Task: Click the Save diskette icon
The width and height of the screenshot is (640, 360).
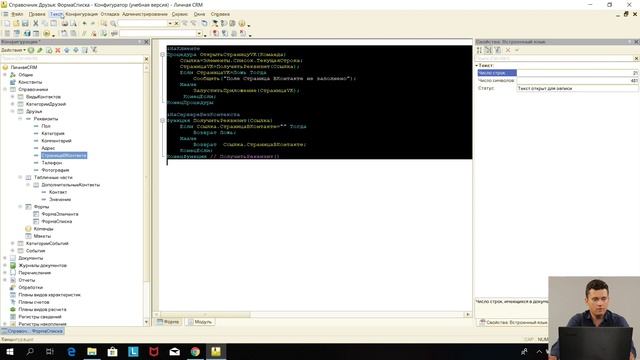Action: pos(25,24)
